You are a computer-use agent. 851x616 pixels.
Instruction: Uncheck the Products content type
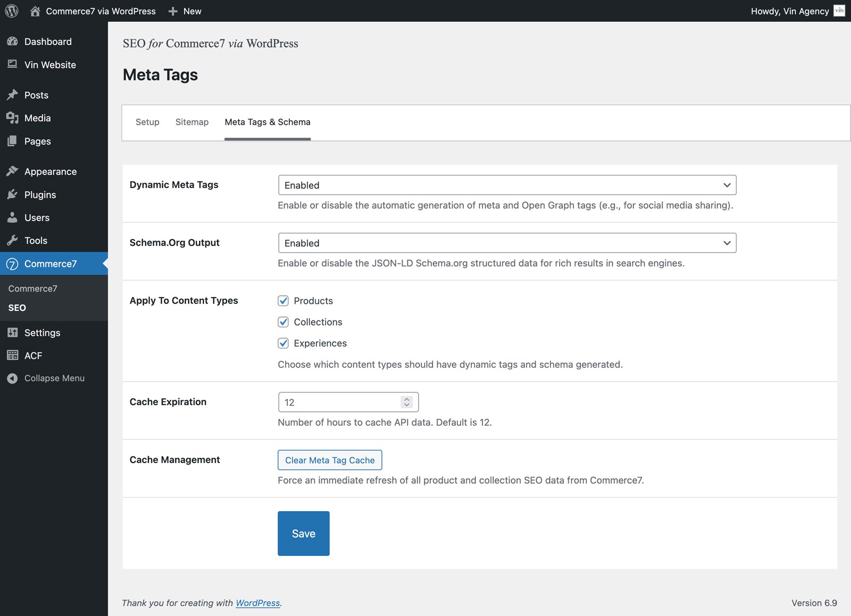point(283,301)
